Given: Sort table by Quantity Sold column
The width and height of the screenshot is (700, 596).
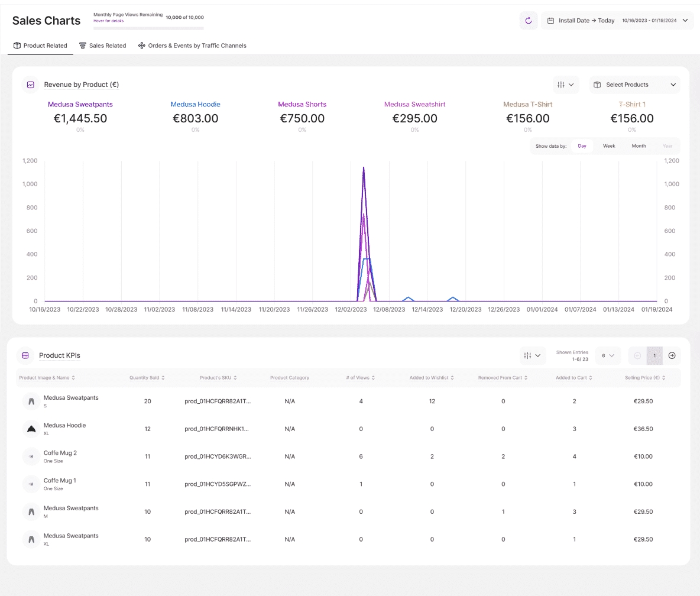Looking at the screenshot, I should coord(147,378).
